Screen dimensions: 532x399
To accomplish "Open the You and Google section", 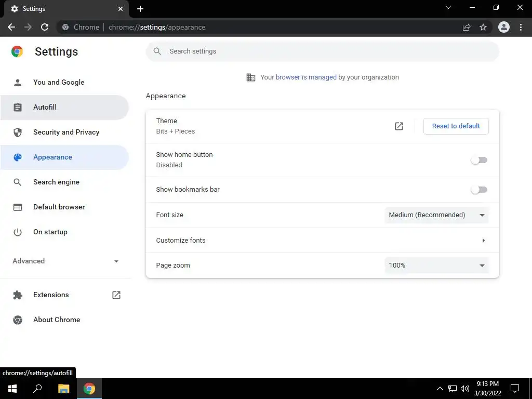I will (64, 83).
